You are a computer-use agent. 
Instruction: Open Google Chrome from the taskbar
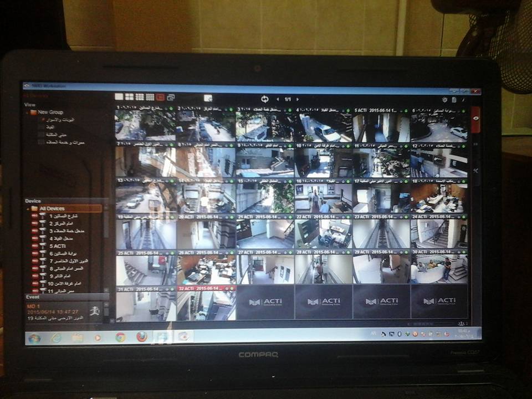tap(120, 336)
